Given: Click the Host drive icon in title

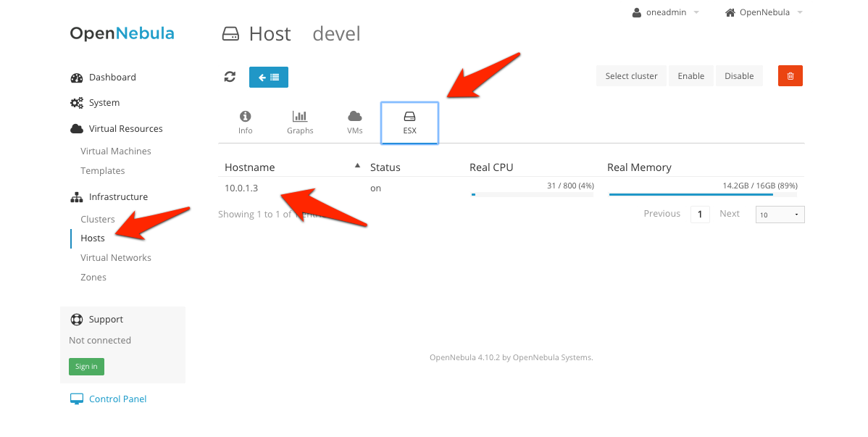Looking at the screenshot, I should point(230,34).
